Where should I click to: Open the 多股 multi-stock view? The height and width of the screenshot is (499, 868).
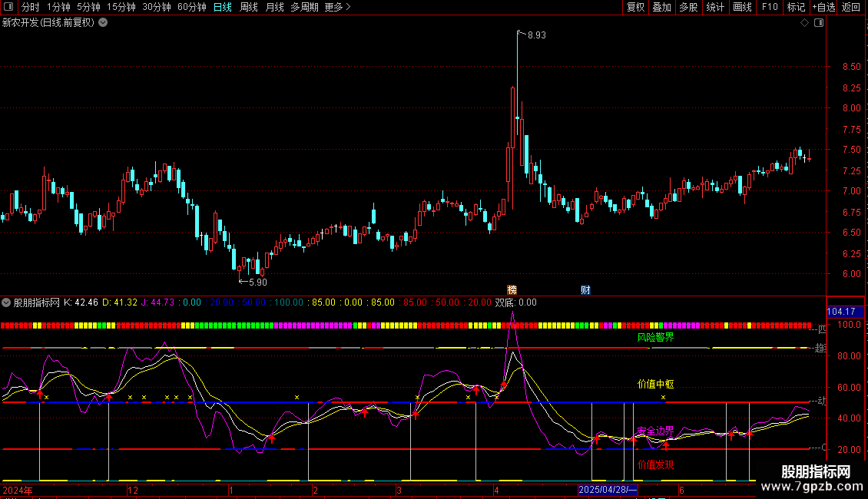(x=688, y=7)
